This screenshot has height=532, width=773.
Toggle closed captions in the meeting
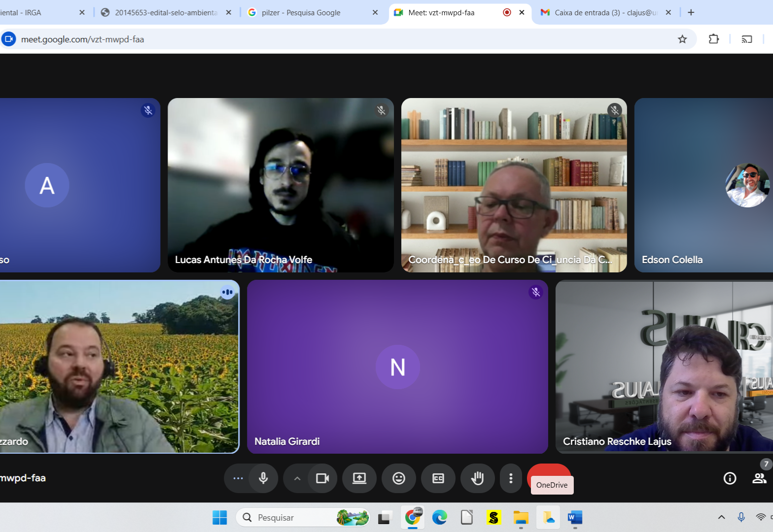click(x=438, y=478)
